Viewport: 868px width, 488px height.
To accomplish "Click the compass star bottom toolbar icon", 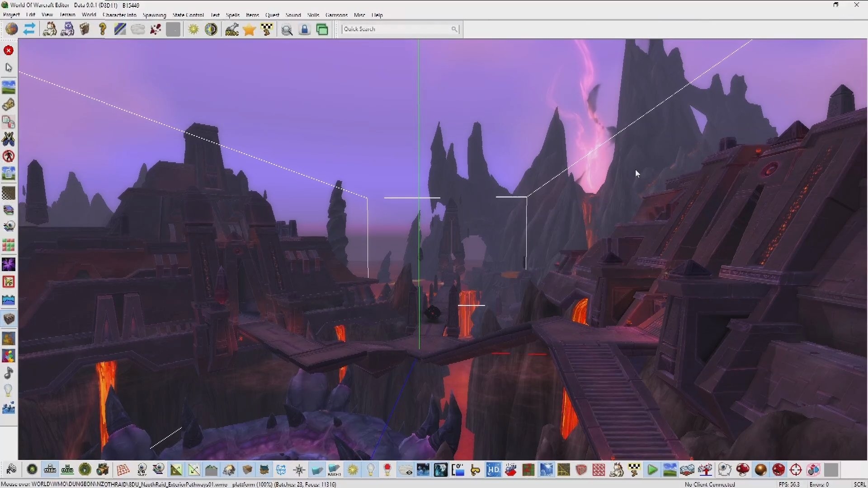I will 299,470.
